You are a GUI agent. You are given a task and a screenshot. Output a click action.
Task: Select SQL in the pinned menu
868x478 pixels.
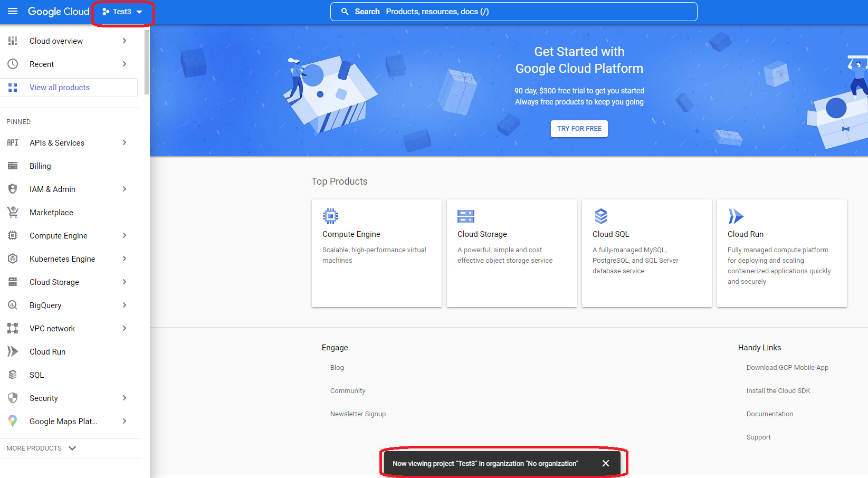tap(37, 375)
